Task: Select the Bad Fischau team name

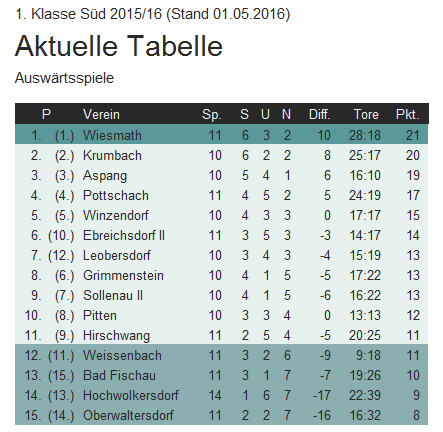Action: (119, 375)
